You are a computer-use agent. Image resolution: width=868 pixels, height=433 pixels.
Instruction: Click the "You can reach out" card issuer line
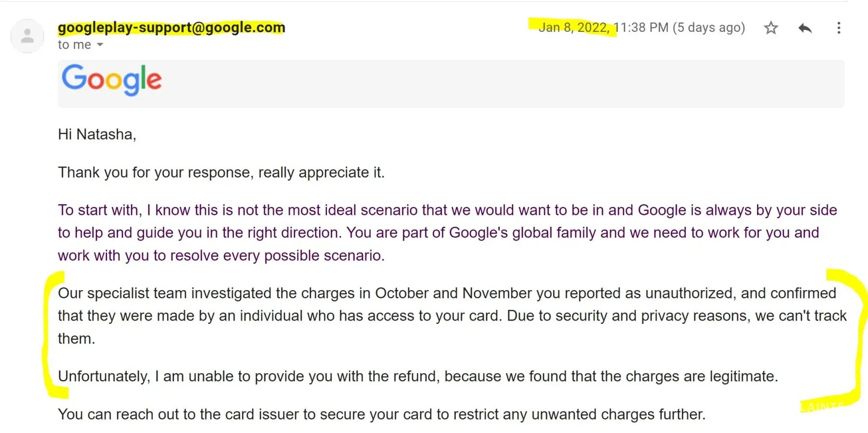381,414
